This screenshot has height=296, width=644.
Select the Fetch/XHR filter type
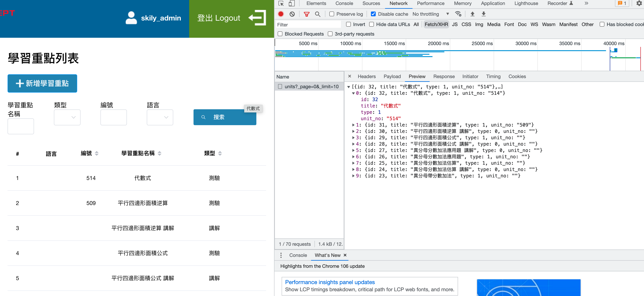click(436, 24)
